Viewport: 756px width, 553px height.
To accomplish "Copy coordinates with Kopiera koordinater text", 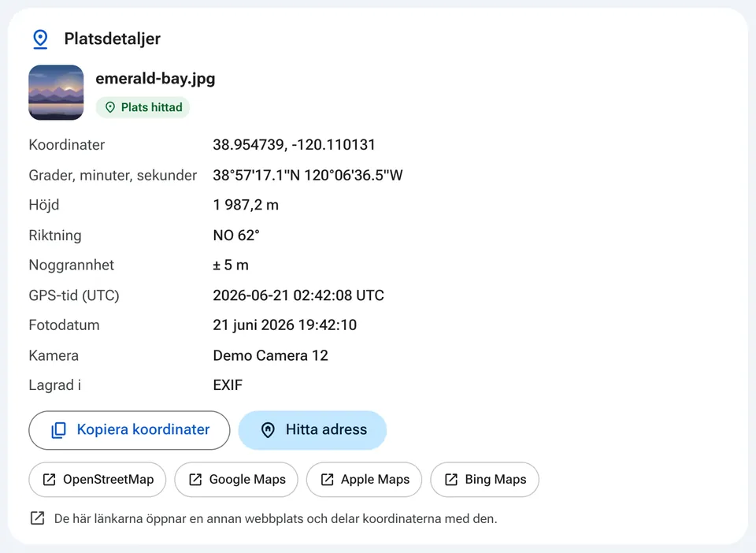I will click(143, 429).
